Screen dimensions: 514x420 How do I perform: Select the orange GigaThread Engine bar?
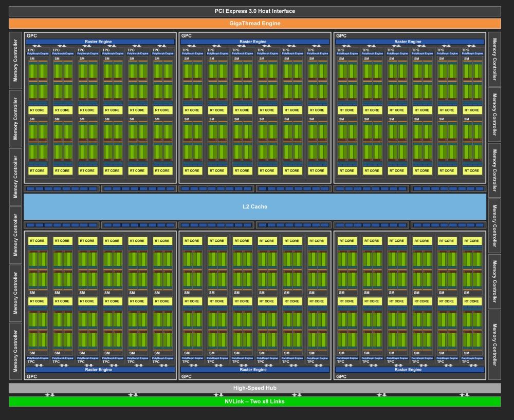255,24
